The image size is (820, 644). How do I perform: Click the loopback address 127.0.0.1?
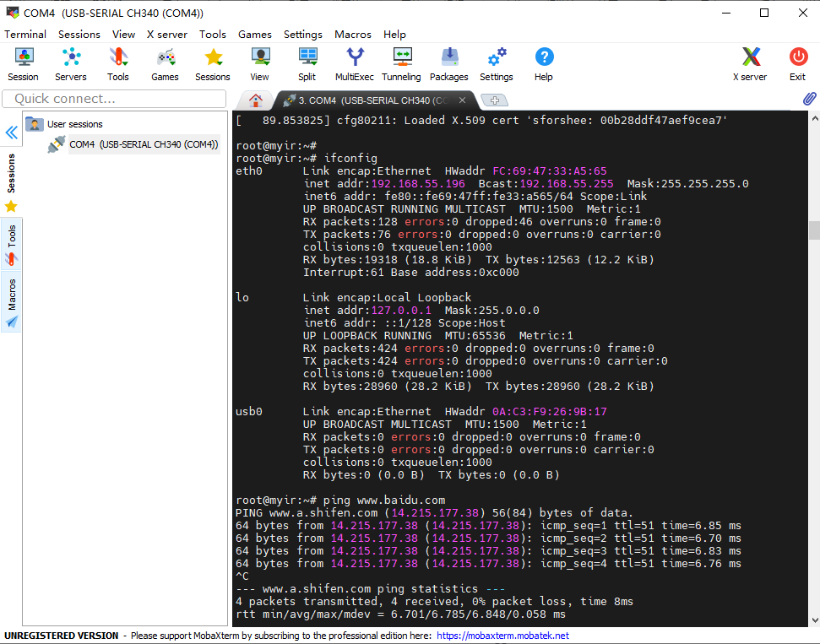click(x=401, y=311)
